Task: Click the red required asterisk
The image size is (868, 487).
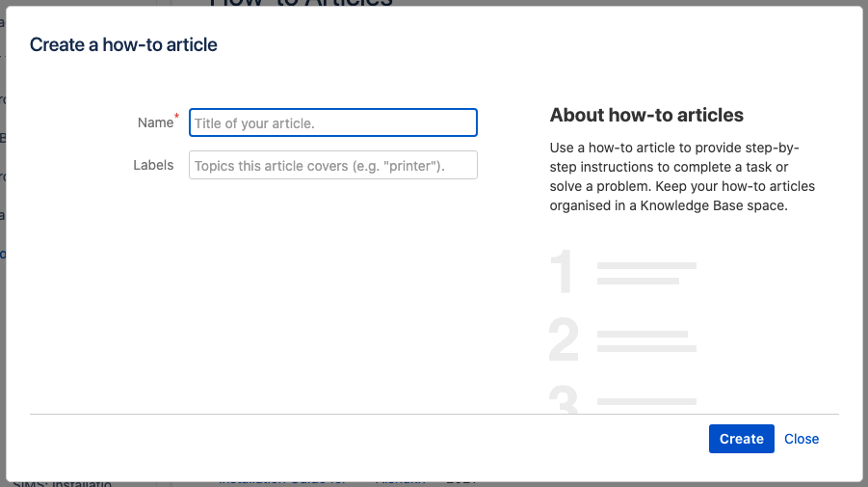Action: pyautogui.click(x=176, y=116)
